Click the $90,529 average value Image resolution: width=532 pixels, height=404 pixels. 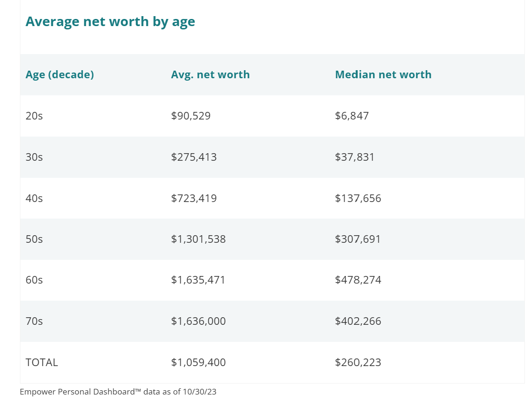[191, 116]
